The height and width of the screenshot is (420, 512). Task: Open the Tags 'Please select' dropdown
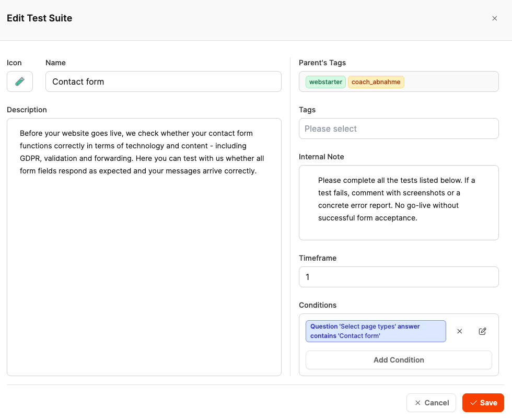pyautogui.click(x=399, y=129)
